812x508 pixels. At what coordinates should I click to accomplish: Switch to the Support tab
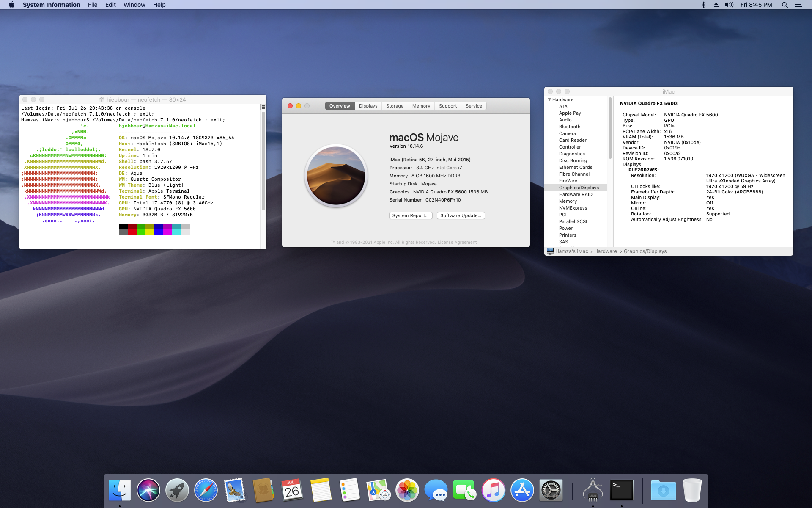(448, 106)
